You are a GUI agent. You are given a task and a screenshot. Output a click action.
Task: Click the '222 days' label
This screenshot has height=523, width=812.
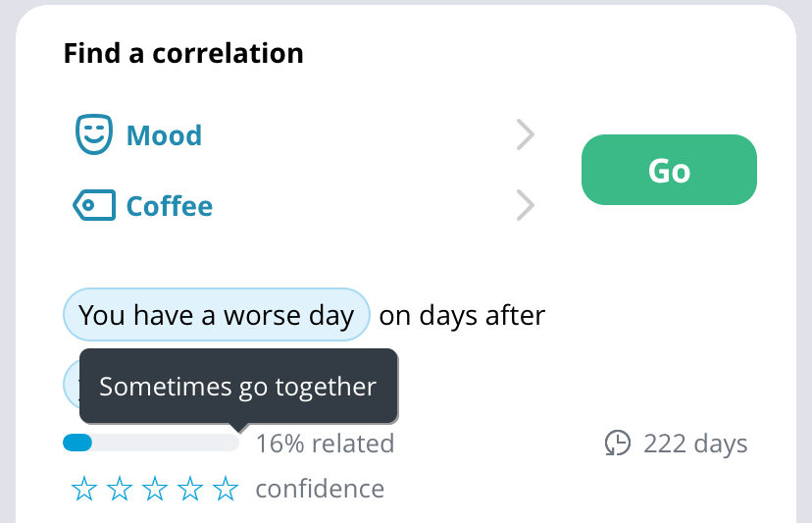coord(695,444)
